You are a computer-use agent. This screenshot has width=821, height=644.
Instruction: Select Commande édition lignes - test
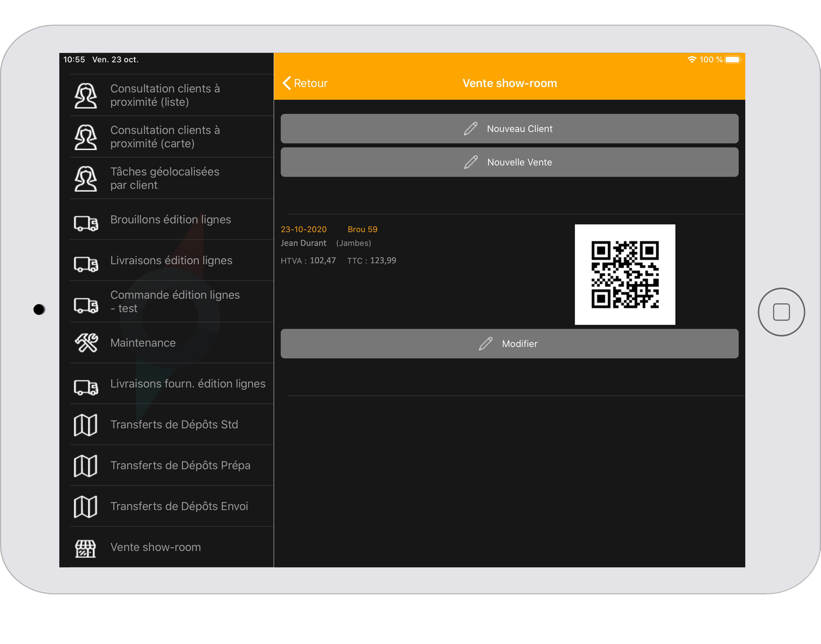click(175, 301)
